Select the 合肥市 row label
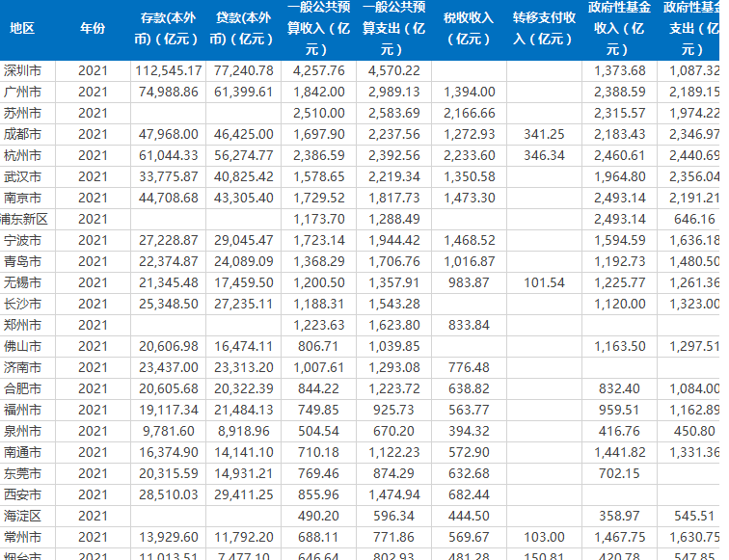Screen dimensions: 729x560 click(22, 389)
